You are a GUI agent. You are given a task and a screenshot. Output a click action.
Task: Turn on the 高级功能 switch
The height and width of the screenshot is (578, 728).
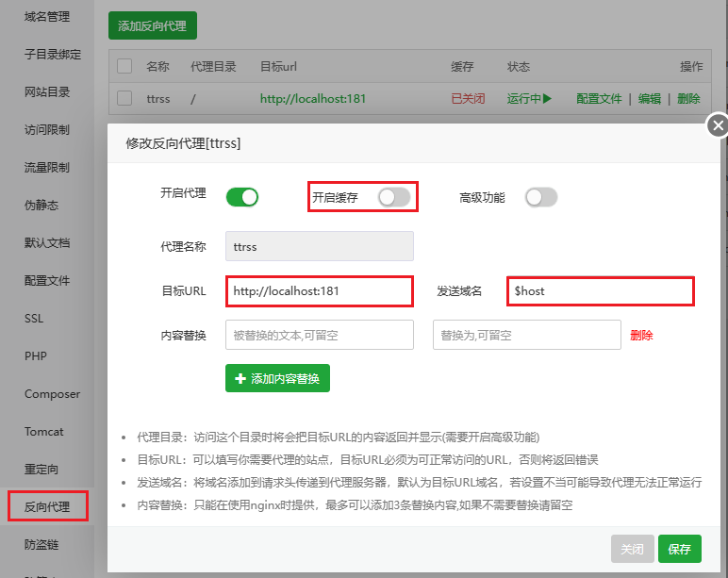click(541, 197)
